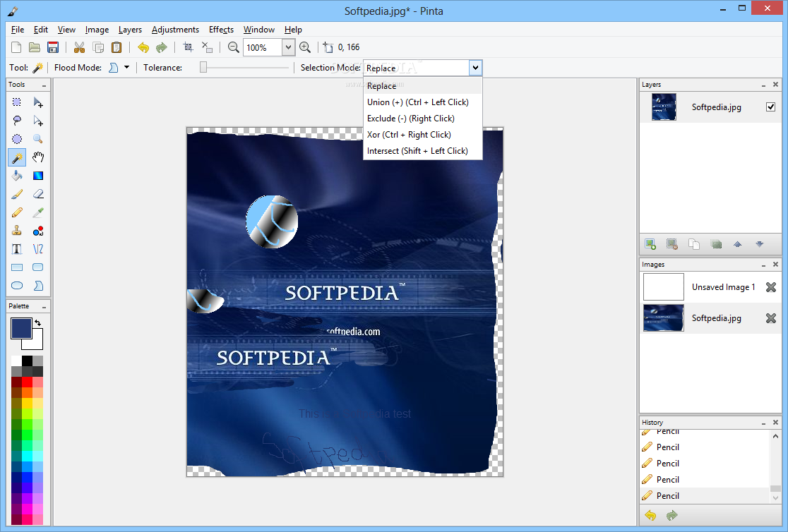Click the secondary white color swatch
This screenshot has height=532, width=788.
[35, 342]
